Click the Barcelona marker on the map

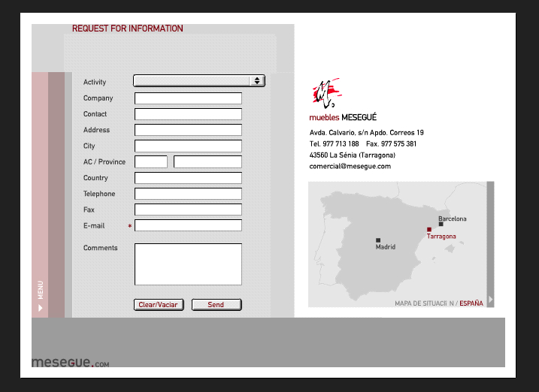tap(441, 224)
